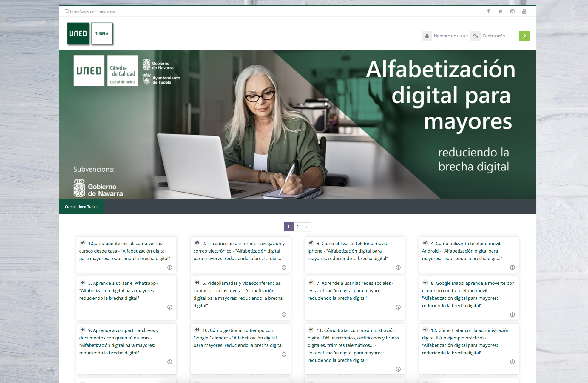The height and width of the screenshot is (383, 588).
Task: Open course 9 compartir archivos y documentos
Action: tap(119, 342)
